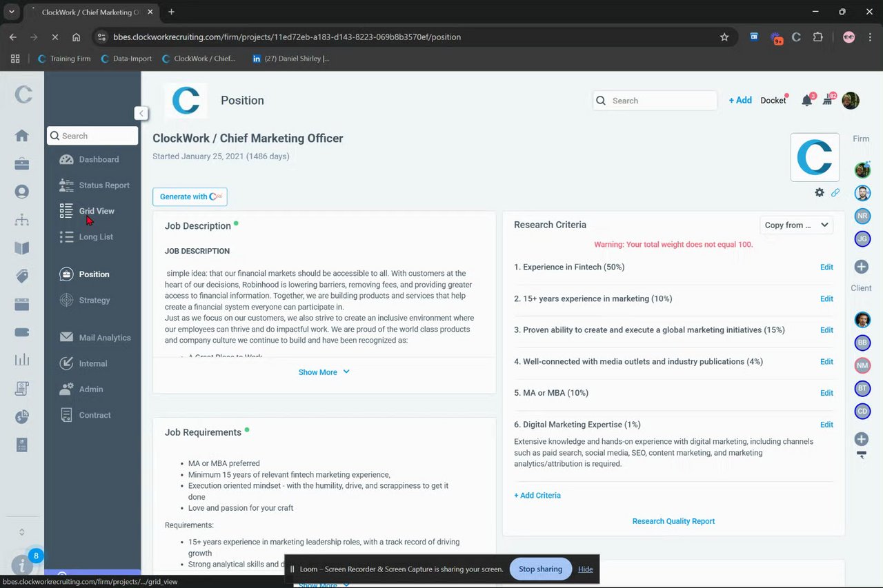Click the ClockWork logo at top of rail
Screen dimensions: 883x588
23,94
